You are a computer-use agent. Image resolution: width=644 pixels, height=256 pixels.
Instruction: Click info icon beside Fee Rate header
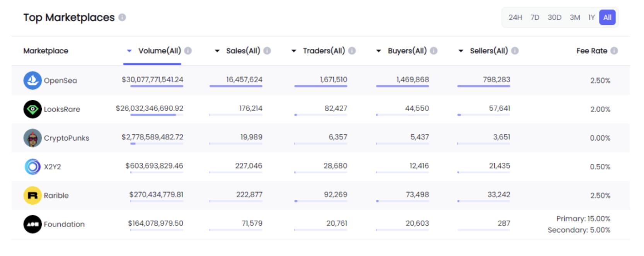pyautogui.click(x=614, y=51)
